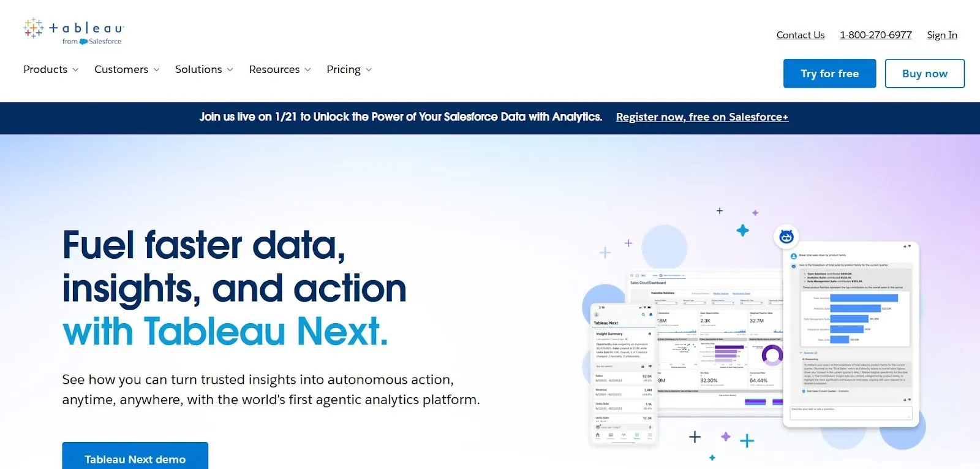Click the Insight Summary heading in phone mockup
The image size is (980, 469).
(x=609, y=334)
